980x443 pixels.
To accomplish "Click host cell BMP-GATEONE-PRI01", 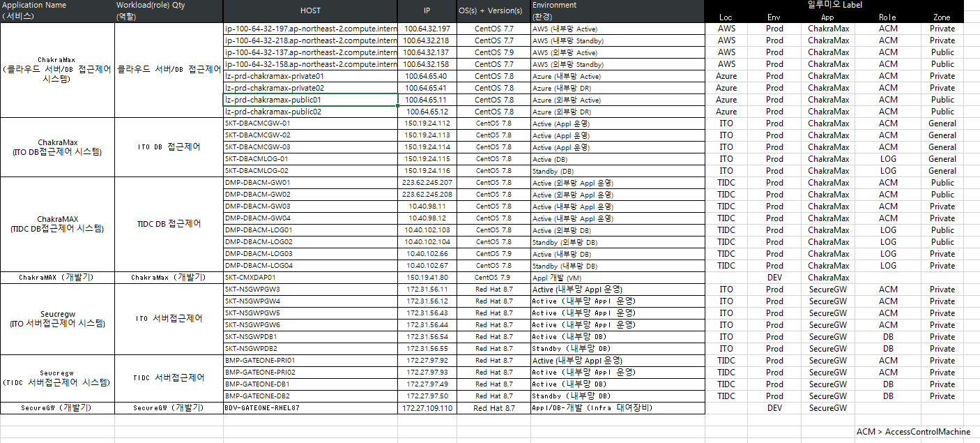I will 310,361.
